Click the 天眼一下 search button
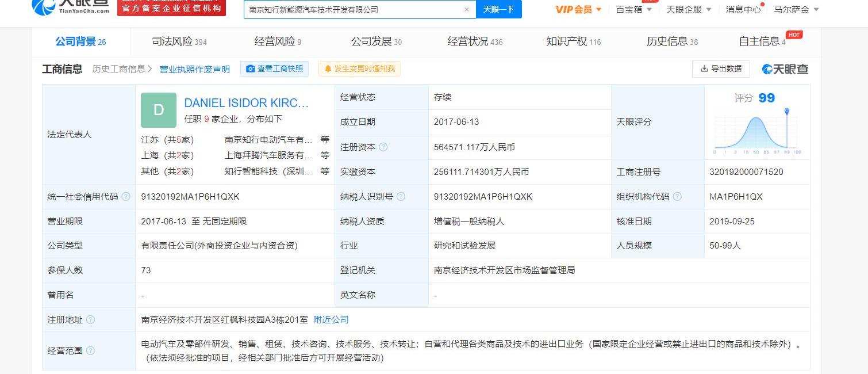The height and width of the screenshot is (374, 868). coord(498,9)
